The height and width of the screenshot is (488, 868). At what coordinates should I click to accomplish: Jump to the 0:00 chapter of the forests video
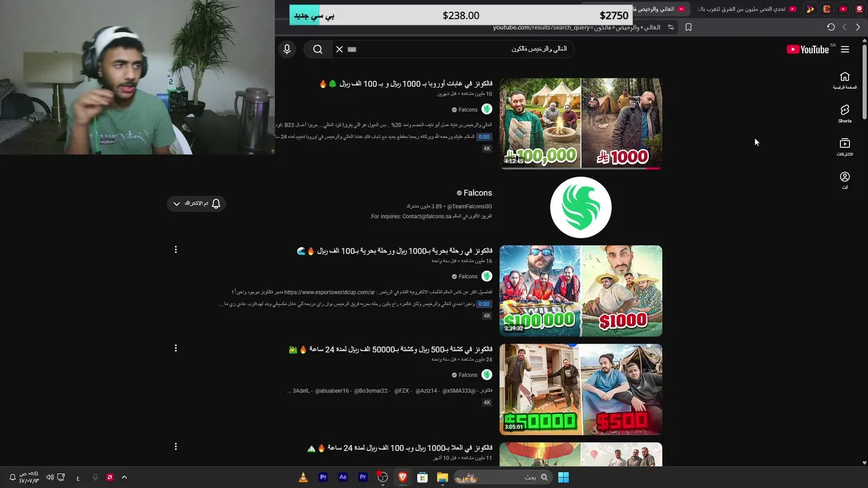click(x=484, y=137)
